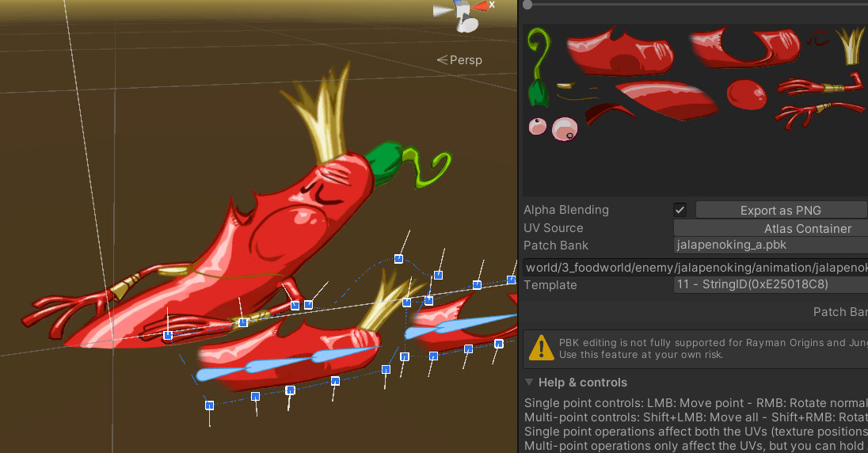Open Patch Bank jalapenoking_a.pbk dropdown
Viewport: 868px width, 453px height.
point(770,246)
